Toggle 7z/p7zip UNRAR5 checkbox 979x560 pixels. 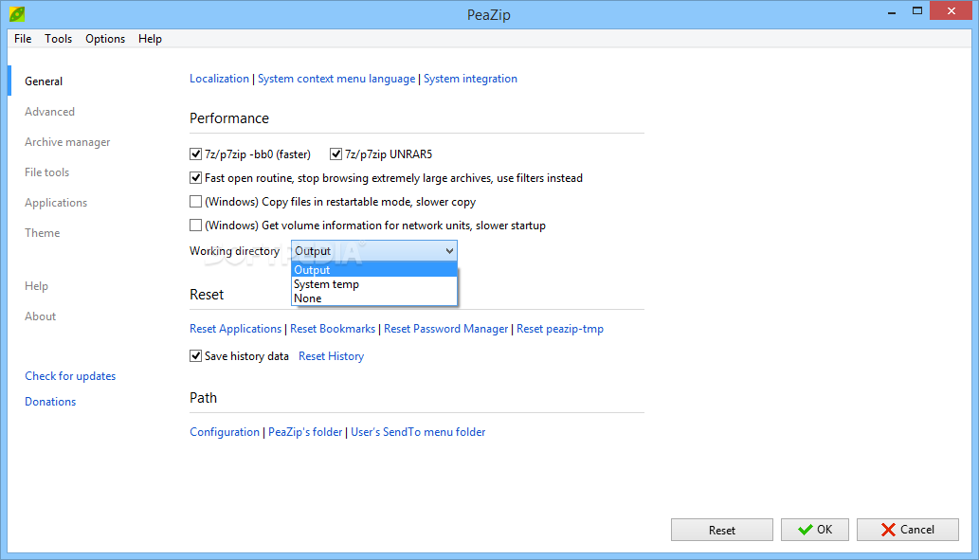pos(335,154)
